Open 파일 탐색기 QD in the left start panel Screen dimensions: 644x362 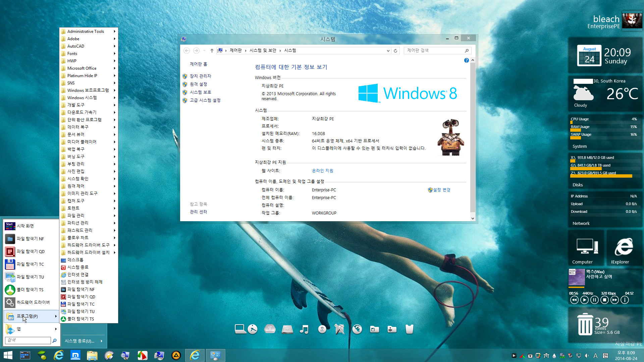[31, 252]
